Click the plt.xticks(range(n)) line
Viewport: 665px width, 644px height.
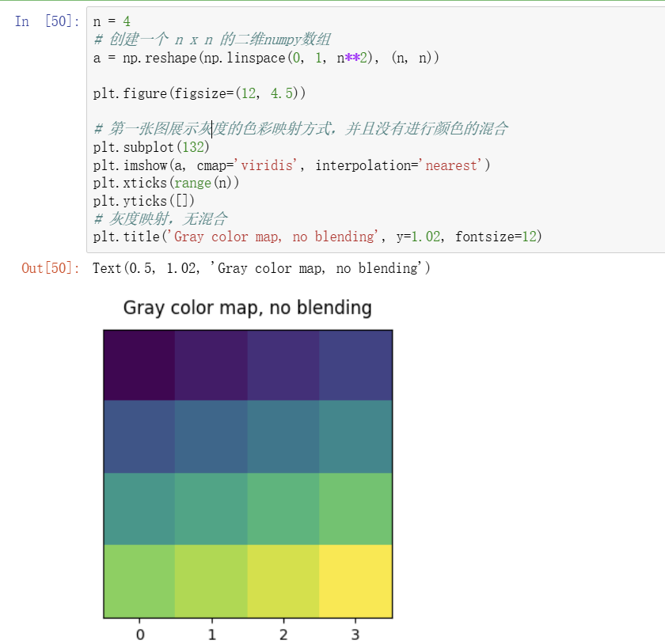[x=165, y=183]
